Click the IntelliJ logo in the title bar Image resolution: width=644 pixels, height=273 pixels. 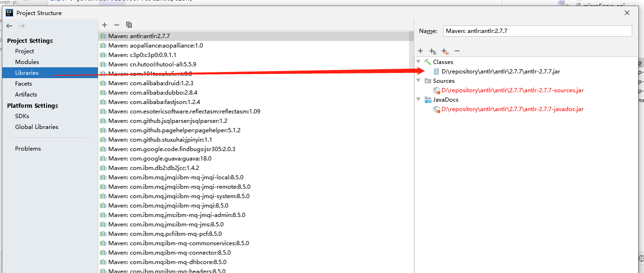[x=9, y=13]
